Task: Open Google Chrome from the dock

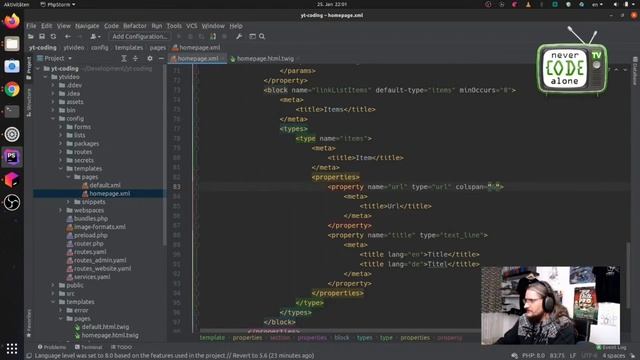Action: point(12,89)
